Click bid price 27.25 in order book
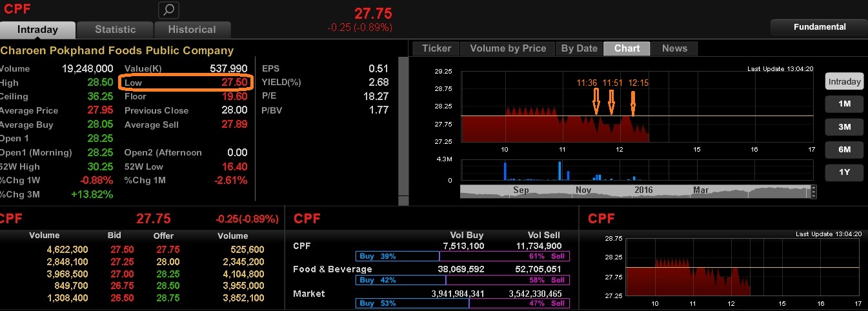This screenshot has width=868, height=311. tap(121, 261)
